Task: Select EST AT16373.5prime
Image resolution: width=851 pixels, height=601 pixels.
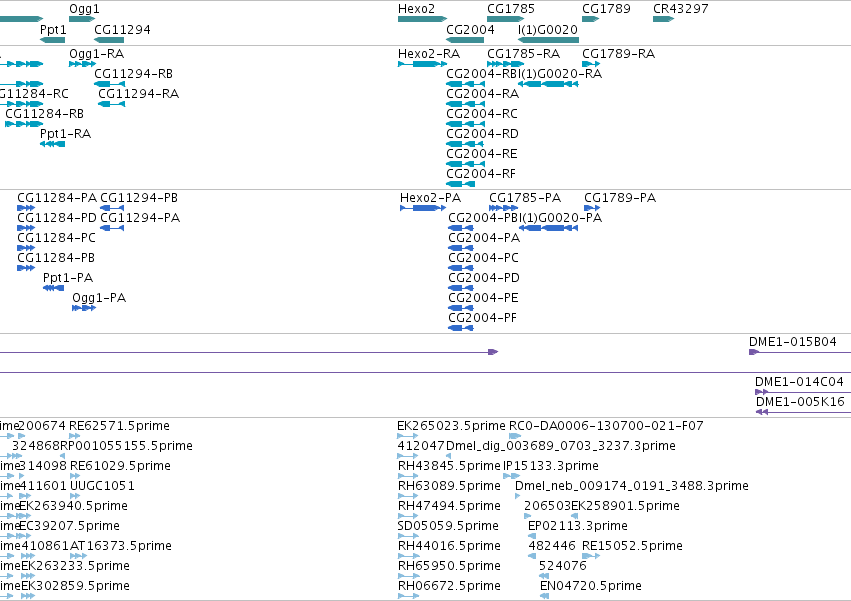Action: (78, 556)
